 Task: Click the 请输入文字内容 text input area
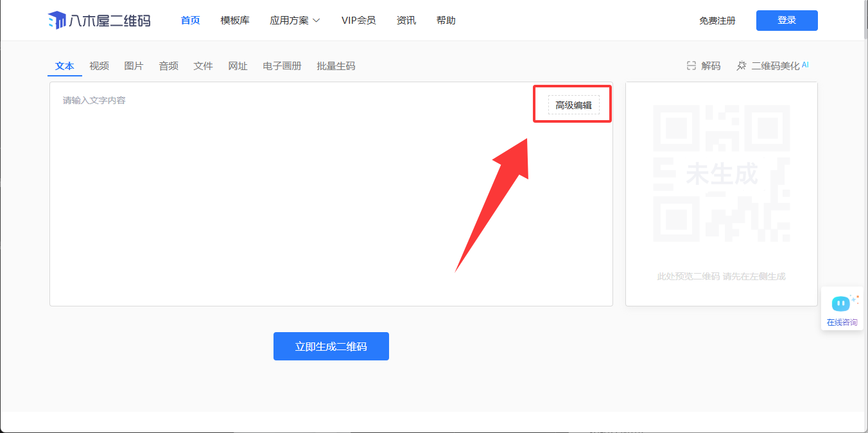(289, 193)
